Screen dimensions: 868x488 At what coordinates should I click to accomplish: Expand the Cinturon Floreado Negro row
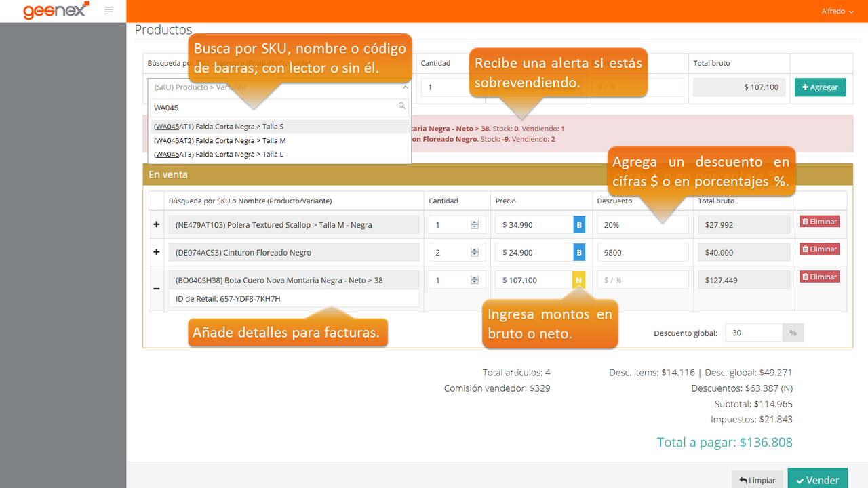click(x=157, y=252)
